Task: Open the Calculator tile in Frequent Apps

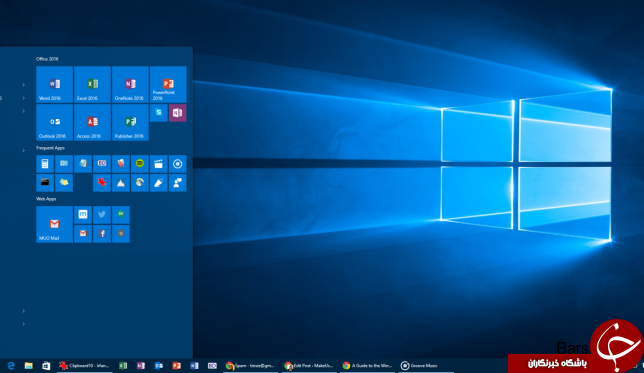Action: tap(45, 164)
